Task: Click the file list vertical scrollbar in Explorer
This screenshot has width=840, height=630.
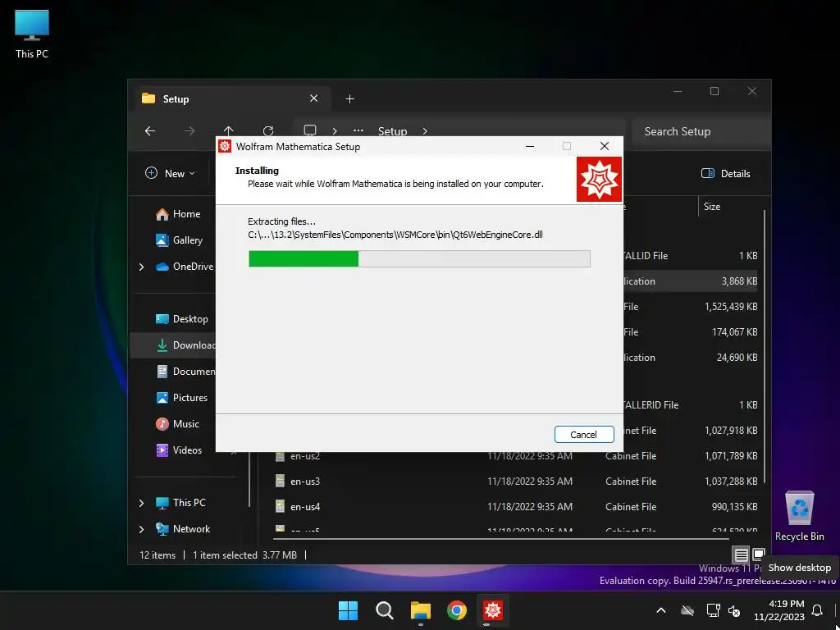Action: pyautogui.click(x=765, y=345)
